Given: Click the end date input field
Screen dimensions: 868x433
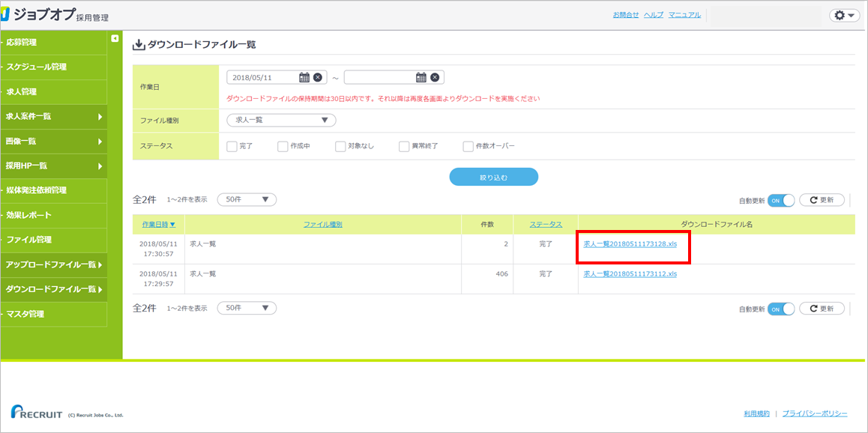Looking at the screenshot, I should click(x=379, y=77).
